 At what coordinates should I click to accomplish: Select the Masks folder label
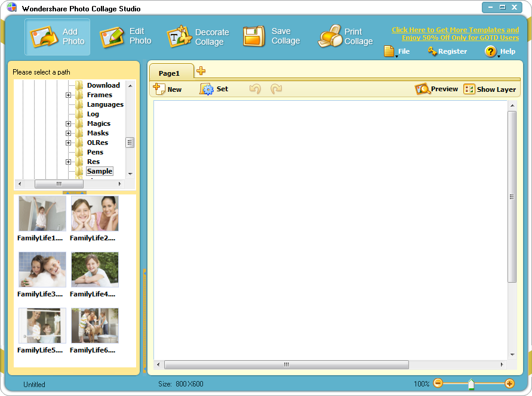pos(98,133)
